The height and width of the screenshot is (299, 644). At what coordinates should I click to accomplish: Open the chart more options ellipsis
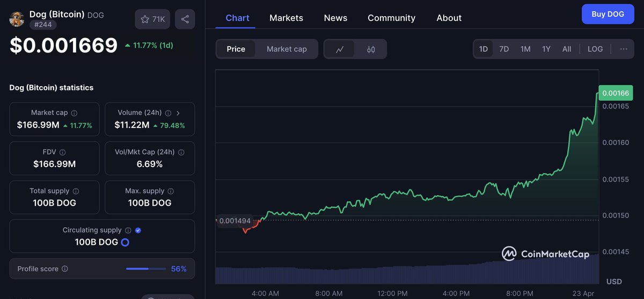[x=624, y=49]
